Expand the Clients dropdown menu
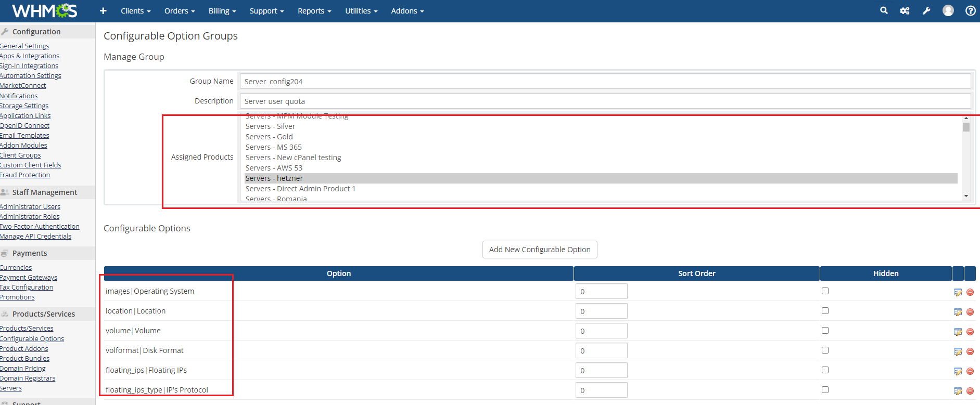980x405 pixels. coord(135,11)
